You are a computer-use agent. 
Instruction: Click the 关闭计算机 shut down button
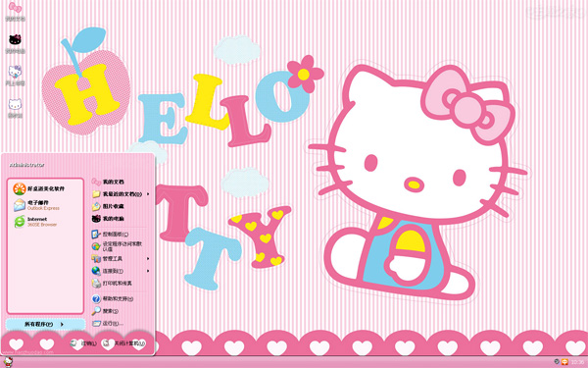[124, 343]
